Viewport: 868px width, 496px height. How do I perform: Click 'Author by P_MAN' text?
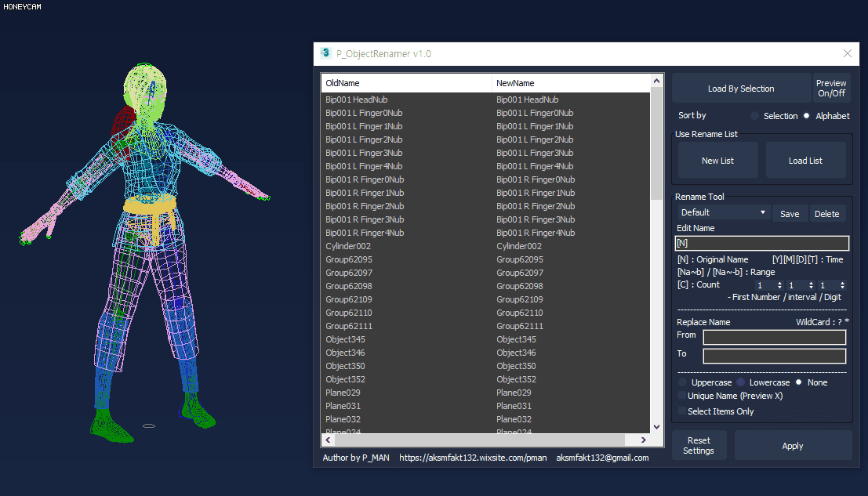356,458
